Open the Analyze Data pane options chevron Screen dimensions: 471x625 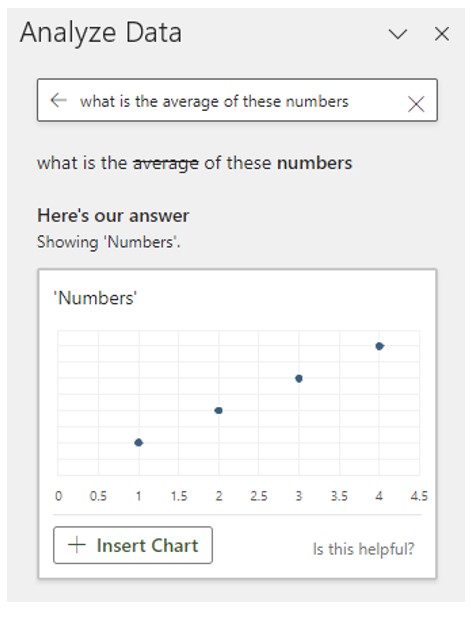[398, 34]
